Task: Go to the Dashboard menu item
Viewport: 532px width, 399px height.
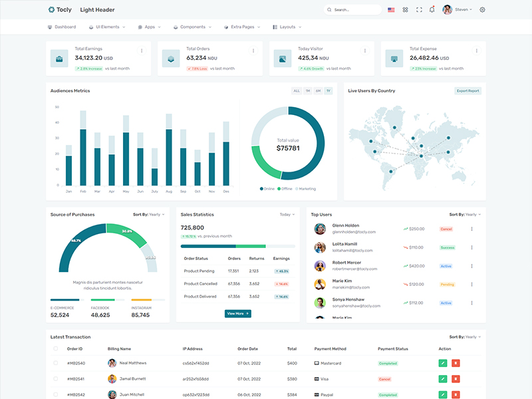Action: pyautogui.click(x=62, y=27)
